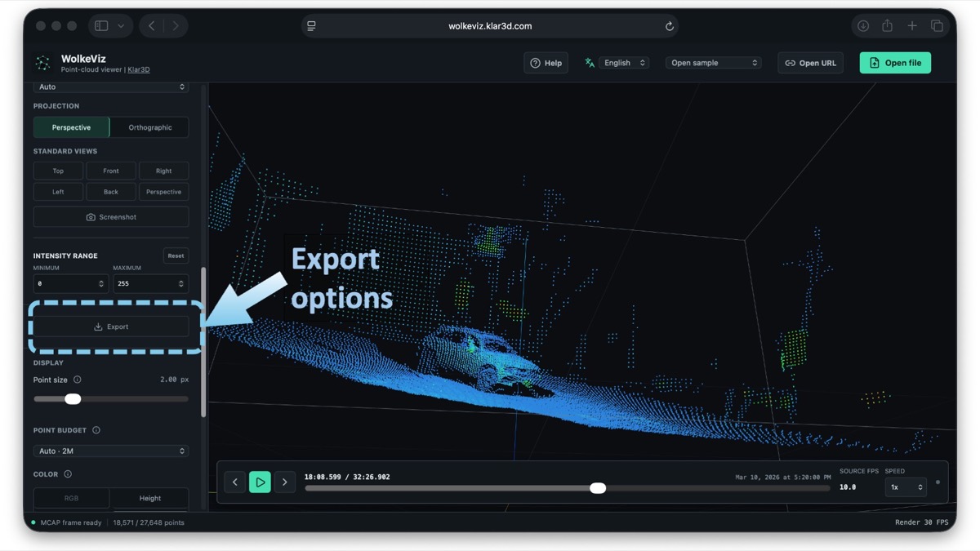The width and height of the screenshot is (980, 551).
Task: Set the standard view to Left
Action: [58, 192]
